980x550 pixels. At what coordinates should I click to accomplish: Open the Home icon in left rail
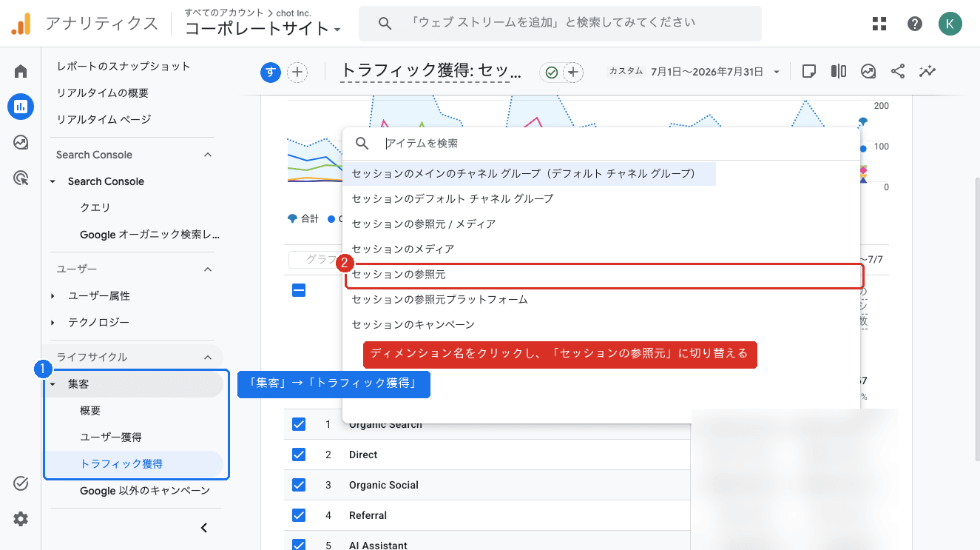pyautogui.click(x=21, y=71)
